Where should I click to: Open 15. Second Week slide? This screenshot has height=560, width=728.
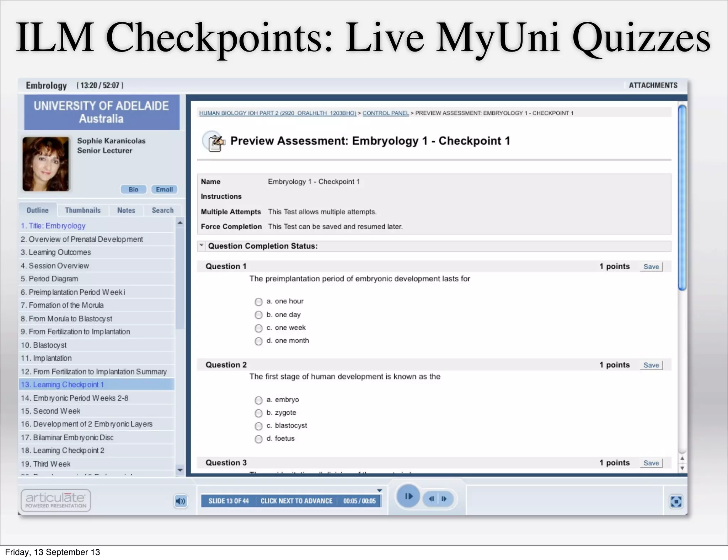click(x=97, y=411)
